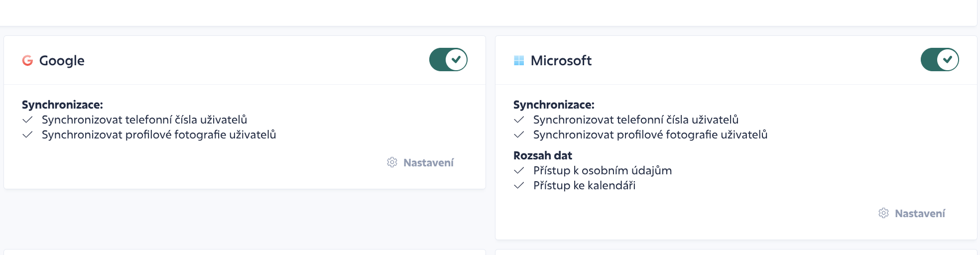The image size is (980, 255).
Task: Click Přístup ke kalendáři text
Action: pyautogui.click(x=584, y=185)
